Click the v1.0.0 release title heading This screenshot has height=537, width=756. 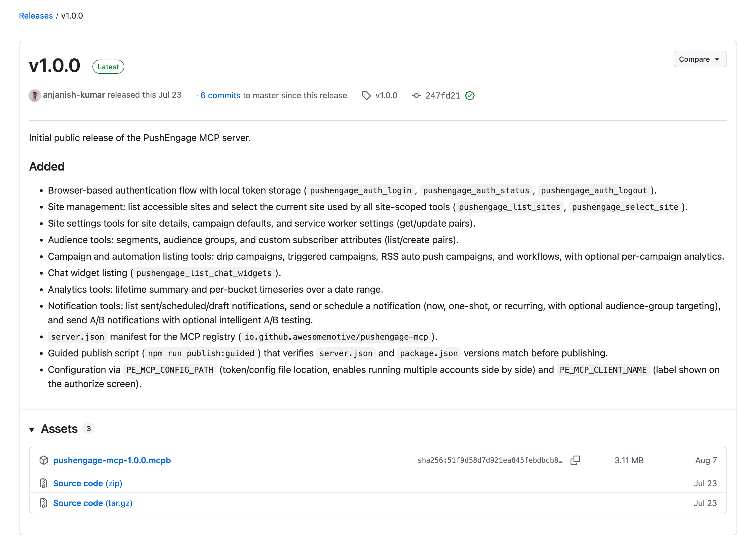[x=55, y=65]
